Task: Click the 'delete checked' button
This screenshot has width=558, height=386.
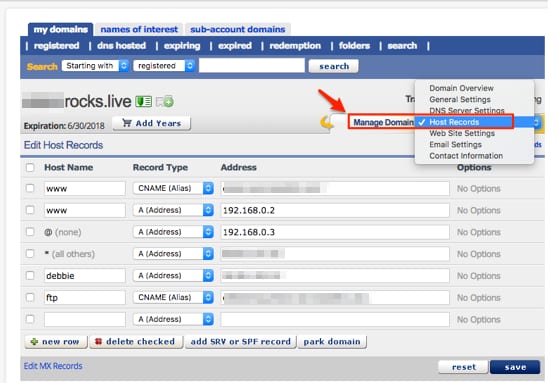Action: click(x=136, y=342)
